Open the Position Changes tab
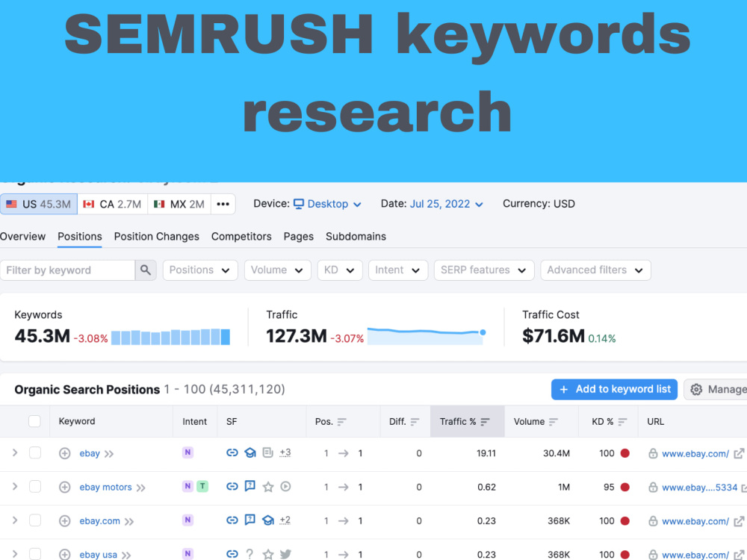 tap(156, 237)
